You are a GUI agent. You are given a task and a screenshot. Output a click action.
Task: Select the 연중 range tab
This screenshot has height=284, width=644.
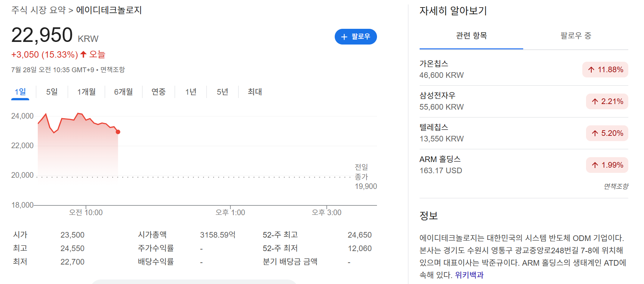(x=159, y=92)
